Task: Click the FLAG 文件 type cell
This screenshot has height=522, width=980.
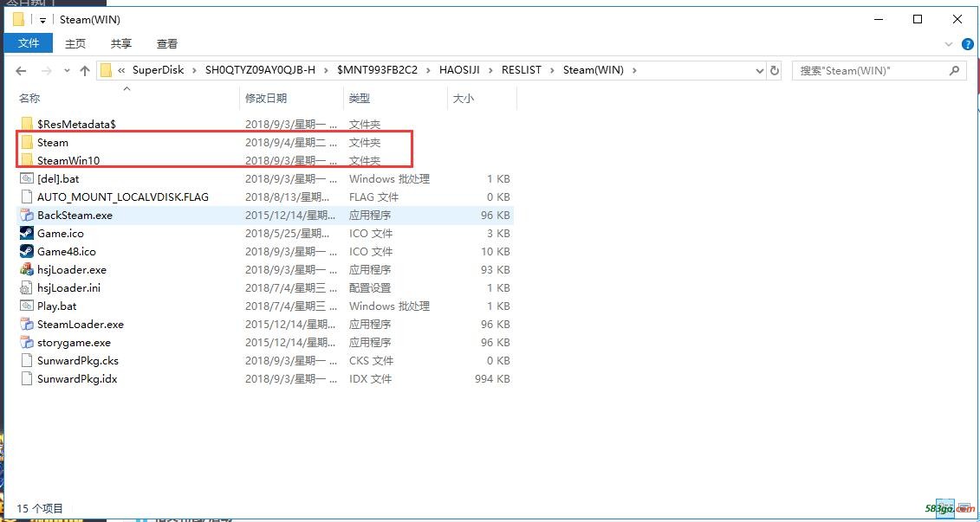Action: (373, 197)
